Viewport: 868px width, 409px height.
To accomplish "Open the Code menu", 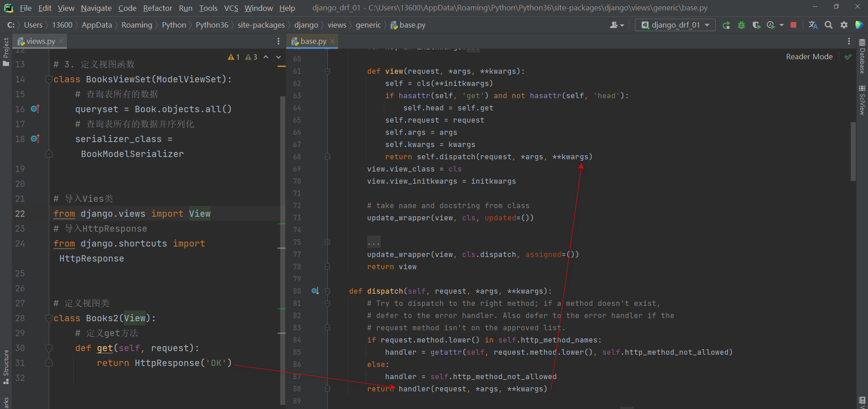I will click(x=127, y=8).
